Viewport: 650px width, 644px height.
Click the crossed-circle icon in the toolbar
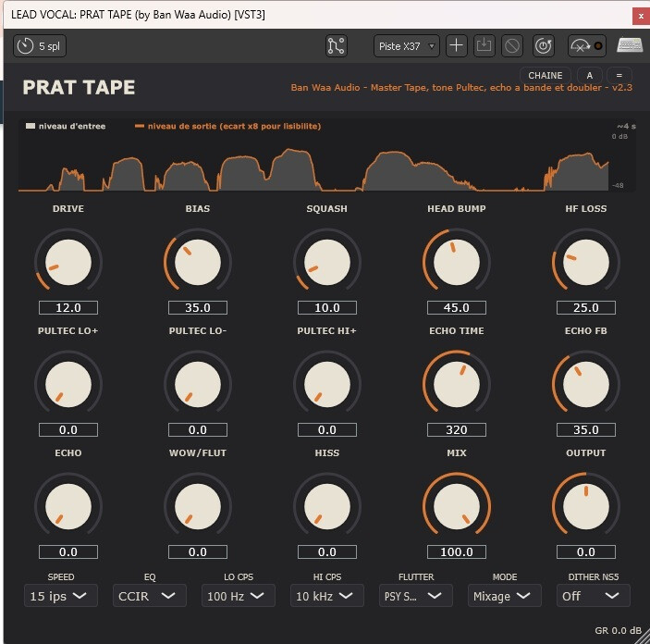click(512, 45)
